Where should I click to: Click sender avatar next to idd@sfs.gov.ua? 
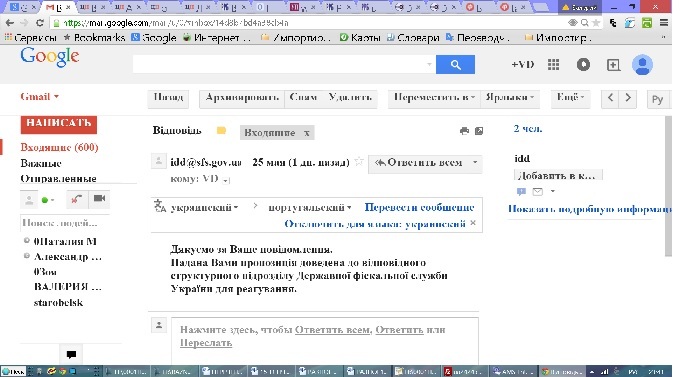pyautogui.click(x=159, y=161)
